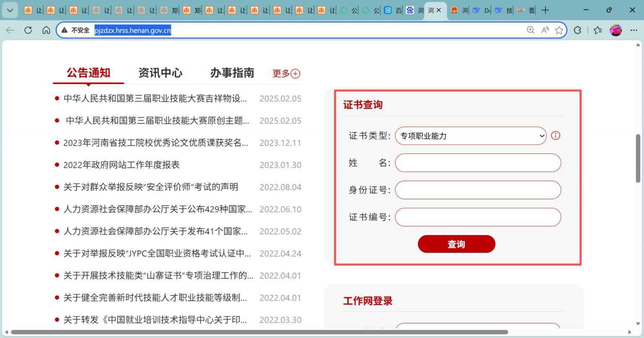The width and height of the screenshot is (644, 338).
Task: Switch to the De browser tab
Action: point(481,10)
